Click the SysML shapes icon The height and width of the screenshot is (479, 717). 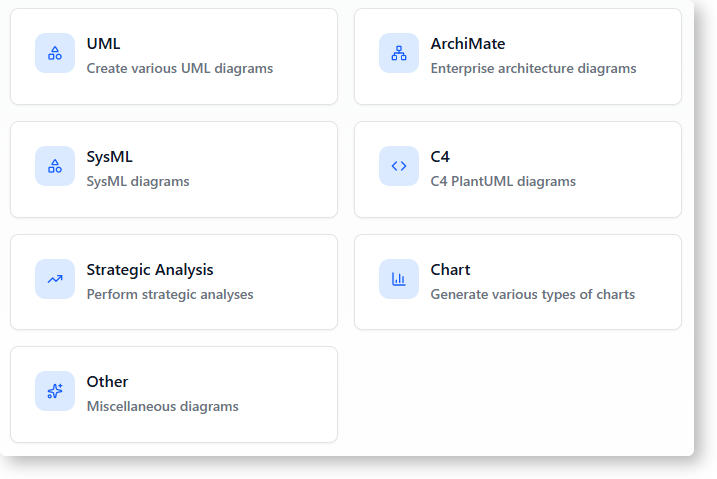[55, 166]
